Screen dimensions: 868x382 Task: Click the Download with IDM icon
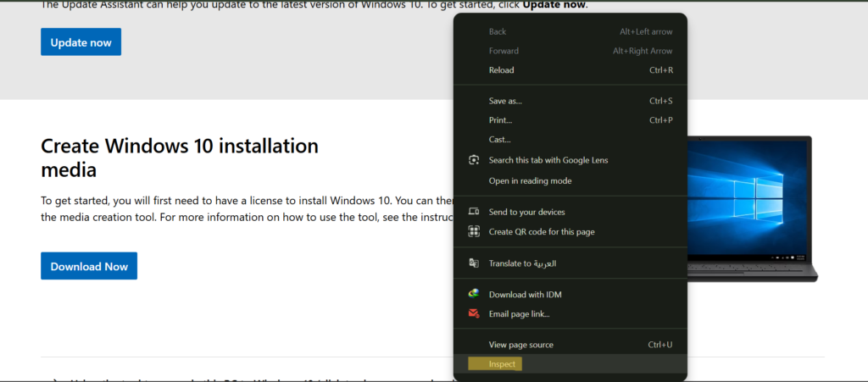(474, 295)
